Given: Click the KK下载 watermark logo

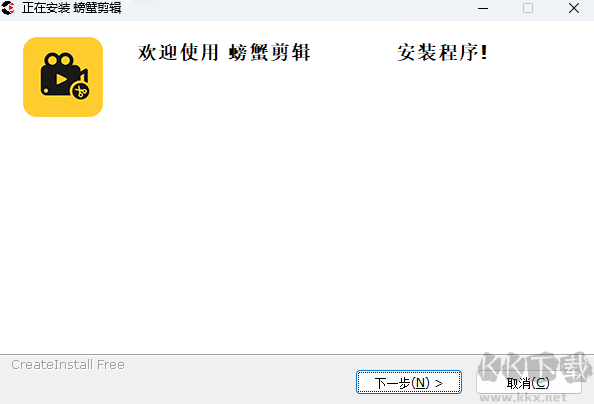Looking at the screenshot, I should coord(534,368).
